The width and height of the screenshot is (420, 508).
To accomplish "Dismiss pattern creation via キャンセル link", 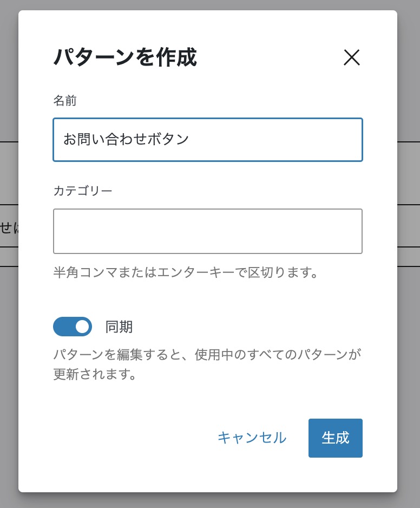I will coord(252,438).
